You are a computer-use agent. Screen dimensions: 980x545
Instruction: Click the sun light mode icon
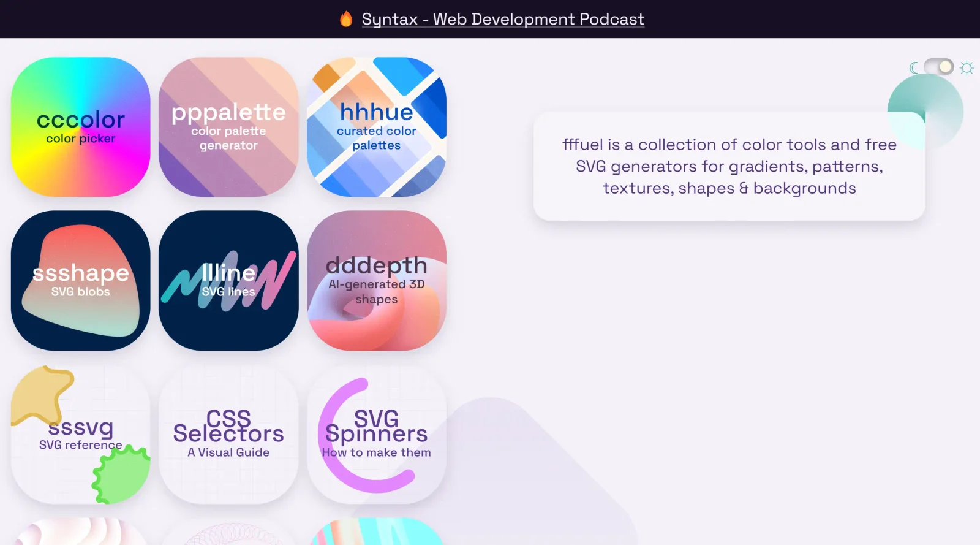click(967, 67)
